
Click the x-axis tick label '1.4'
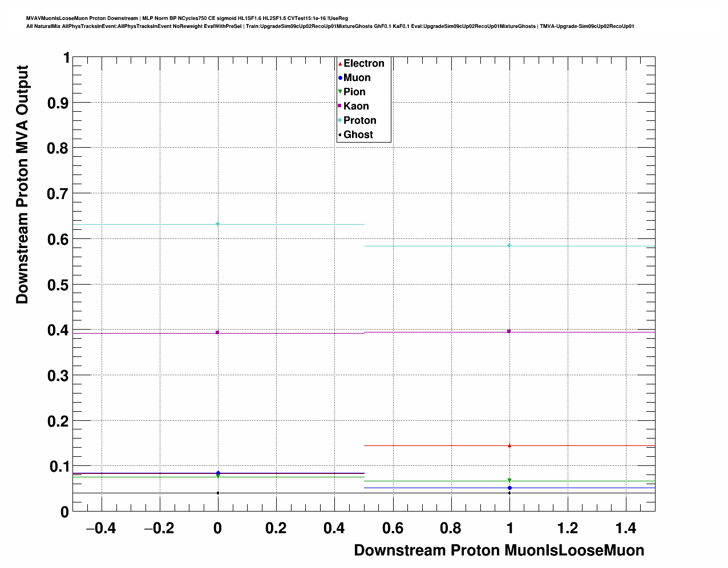[626, 529]
